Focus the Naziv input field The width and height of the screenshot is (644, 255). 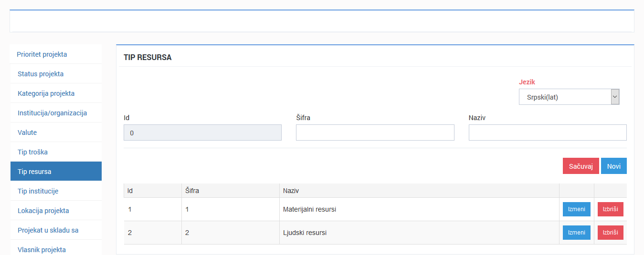(547, 133)
